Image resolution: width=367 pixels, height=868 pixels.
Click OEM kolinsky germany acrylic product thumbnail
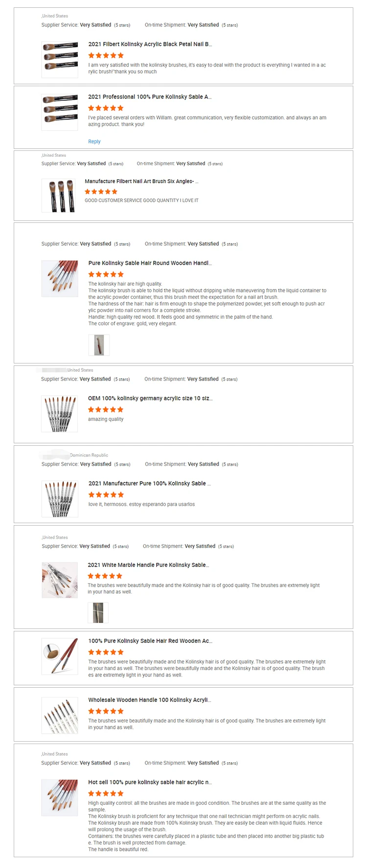60,413
